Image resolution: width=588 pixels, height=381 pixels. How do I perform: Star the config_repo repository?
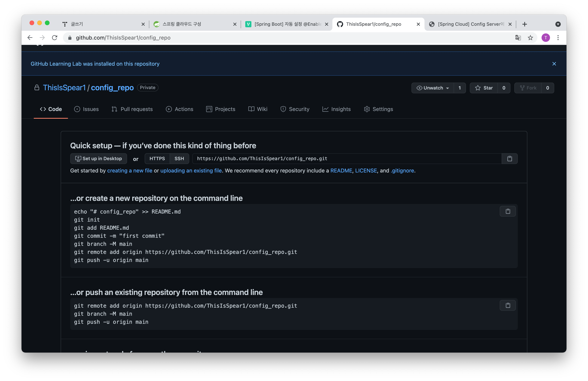(484, 88)
